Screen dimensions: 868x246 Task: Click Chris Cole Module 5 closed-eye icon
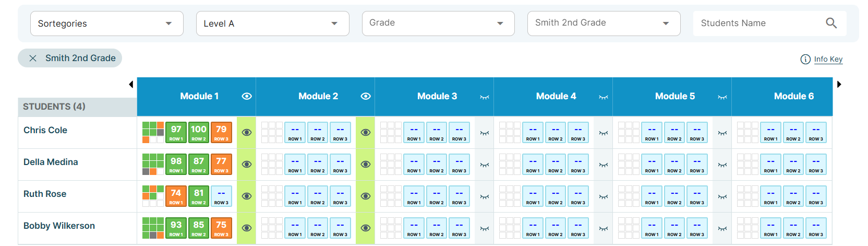click(722, 133)
